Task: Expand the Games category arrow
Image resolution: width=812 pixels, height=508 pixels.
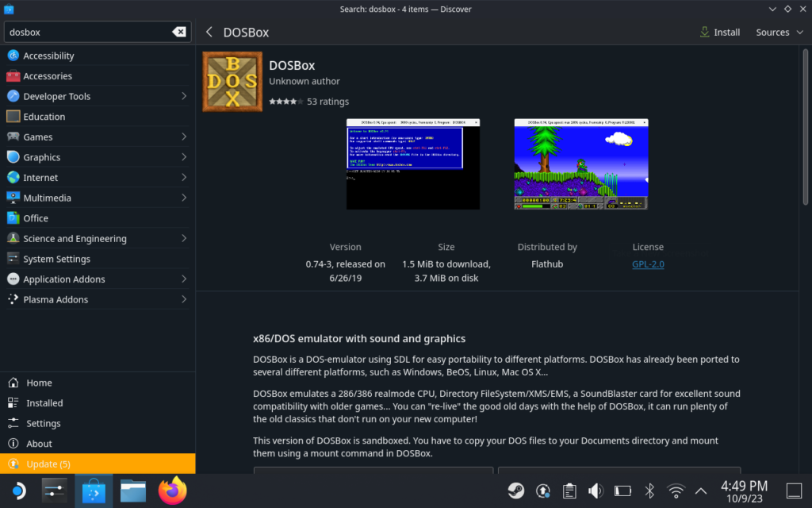Action: coord(184,137)
